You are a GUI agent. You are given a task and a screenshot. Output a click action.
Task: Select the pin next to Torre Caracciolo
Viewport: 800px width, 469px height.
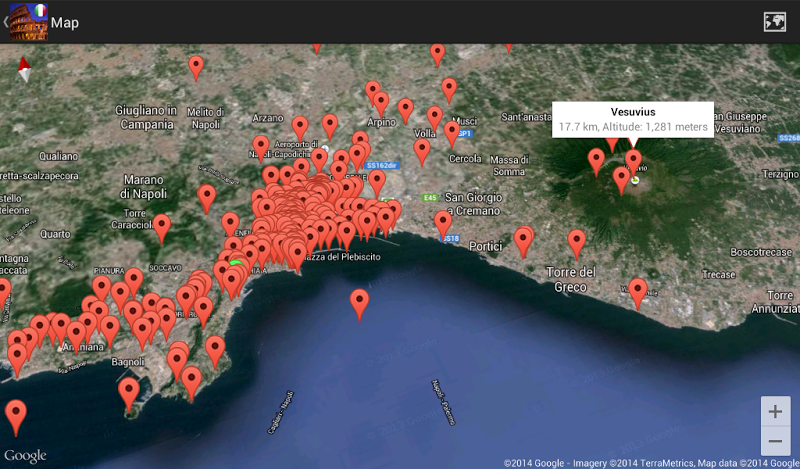pyautogui.click(x=162, y=228)
